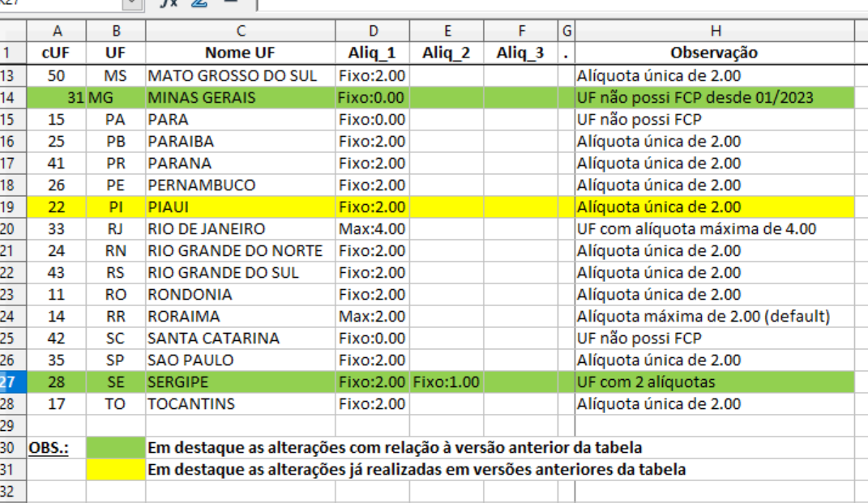Click the Fixo:1.00 cell in Aliq_2
The image size is (868, 503).
(446, 382)
